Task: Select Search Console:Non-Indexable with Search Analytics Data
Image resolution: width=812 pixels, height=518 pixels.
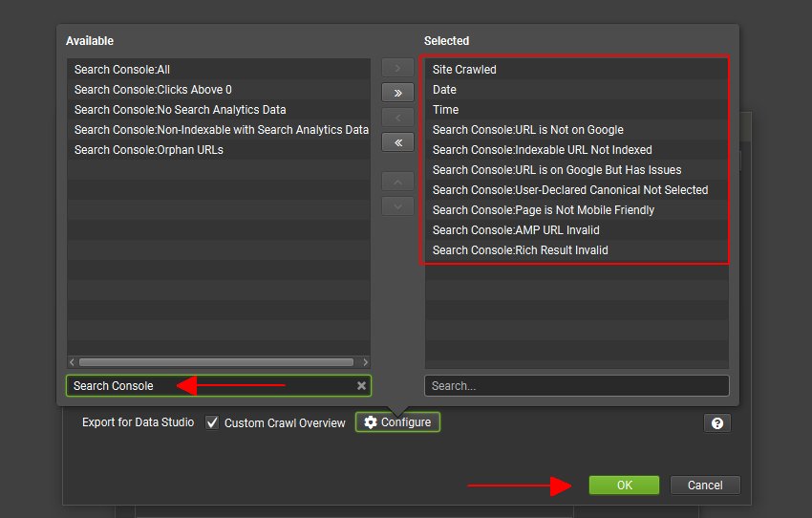Action: click(219, 130)
